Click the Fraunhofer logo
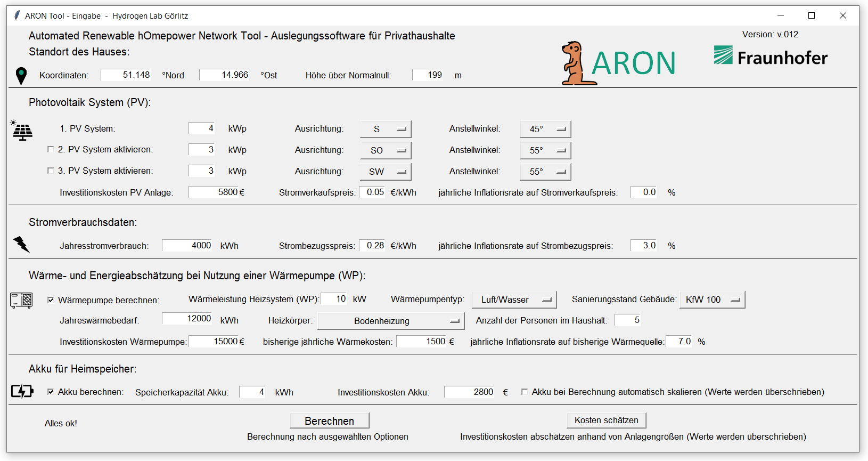This screenshot has height=461, width=868. pos(771,56)
